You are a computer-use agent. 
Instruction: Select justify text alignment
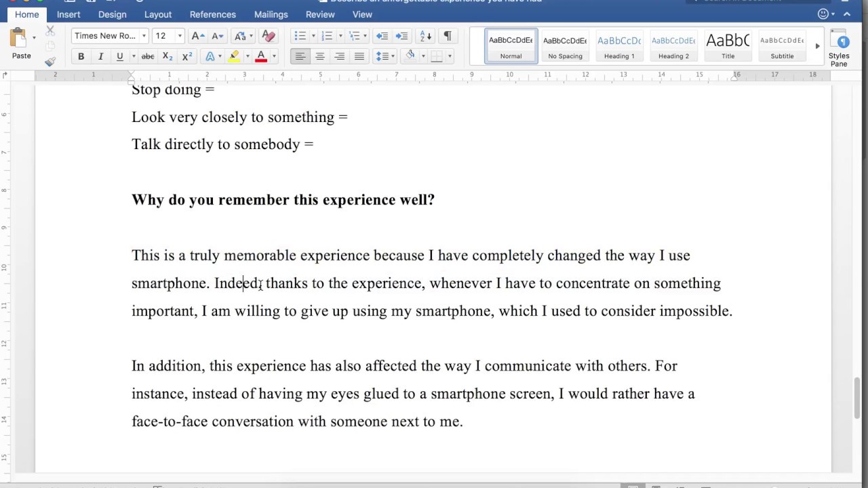pos(359,57)
